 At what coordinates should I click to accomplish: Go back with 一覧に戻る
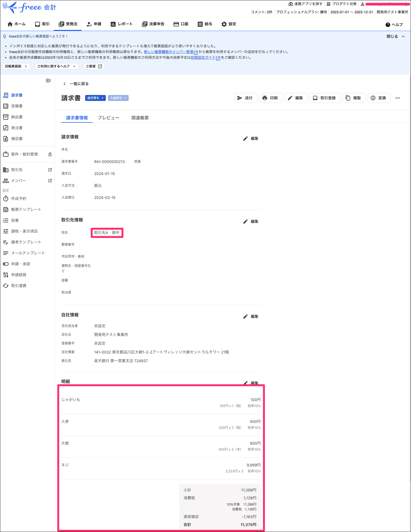tap(76, 84)
